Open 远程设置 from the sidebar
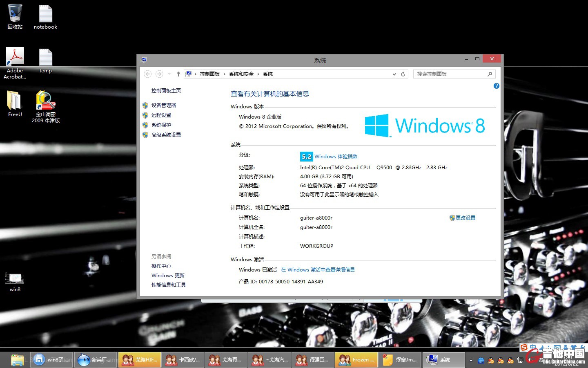This screenshot has width=588, height=368. tap(161, 115)
